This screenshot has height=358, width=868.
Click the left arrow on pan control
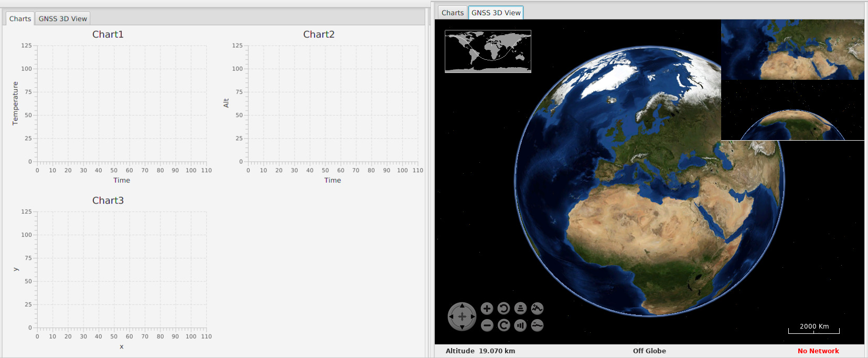tap(451, 317)
